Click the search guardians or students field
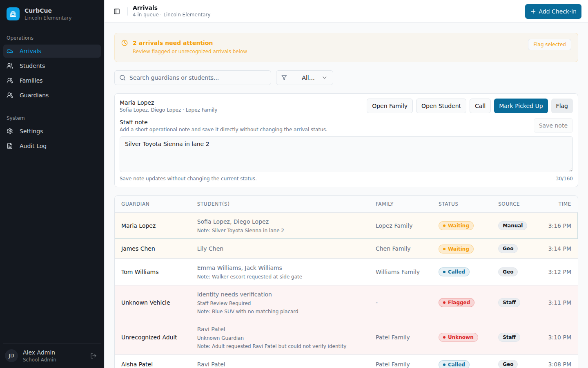This screenshot has height=368, width=588. [193, 78]
